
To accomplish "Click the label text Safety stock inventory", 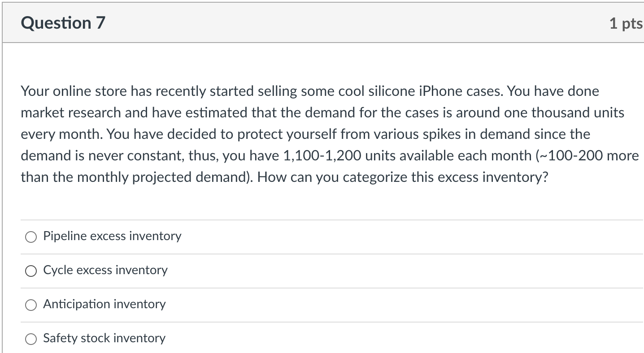I will pos(104,339).
